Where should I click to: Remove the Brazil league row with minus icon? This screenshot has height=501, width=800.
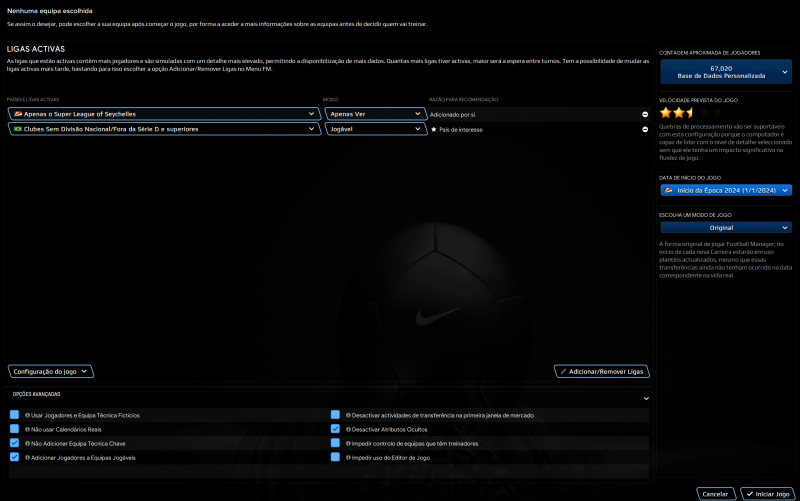[645, 130]
